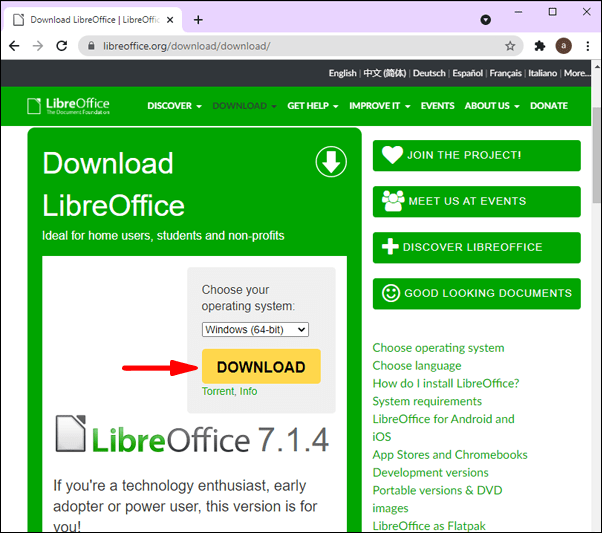Open a new browser tab
The image size is (602, 533).
coord(198,20)
